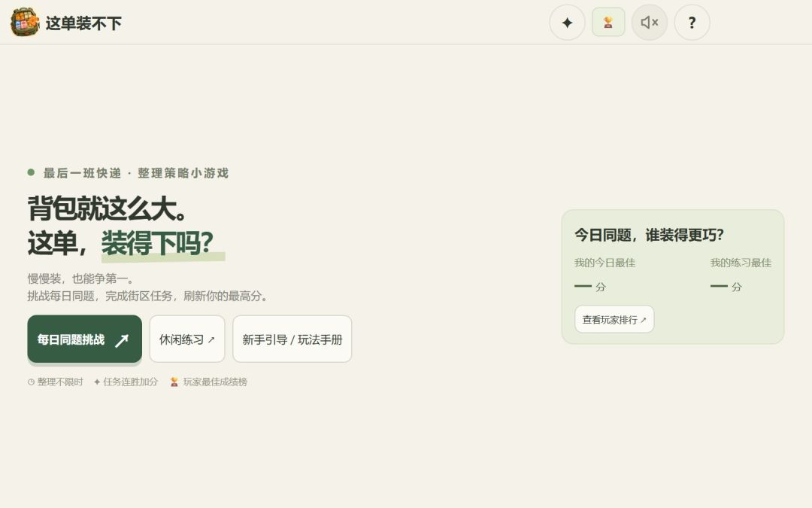Image resolution: width=812 pixels, height=508 pixels.
Task: Click the 慢慢装，也能争第一。 subtitle
Action: [80, 279]
